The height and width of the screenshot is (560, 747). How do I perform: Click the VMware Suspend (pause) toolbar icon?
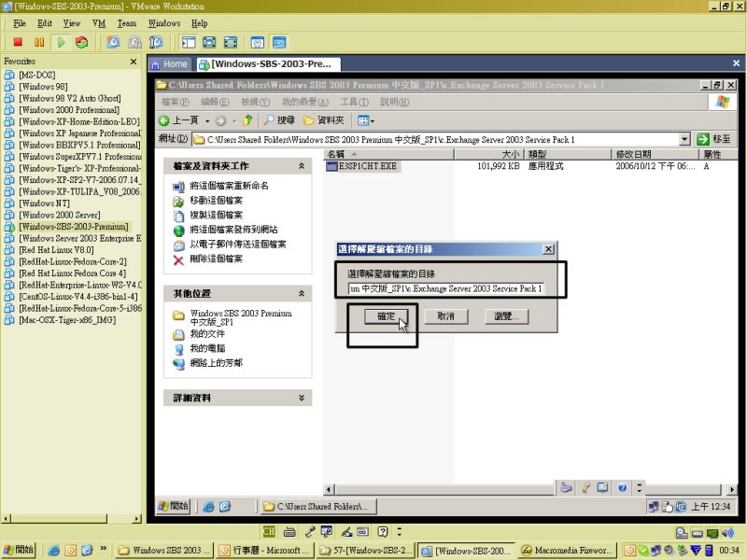click(x=39, y=42)
